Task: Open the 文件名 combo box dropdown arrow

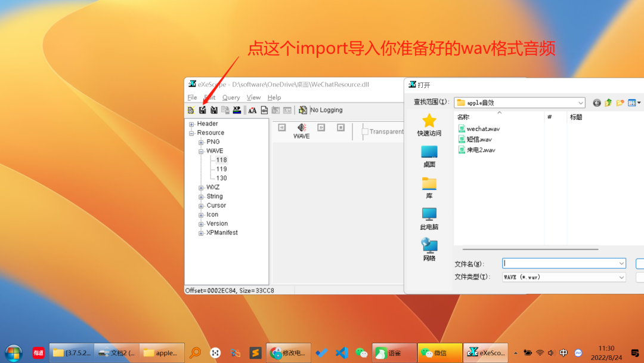Action: point(621,263)
